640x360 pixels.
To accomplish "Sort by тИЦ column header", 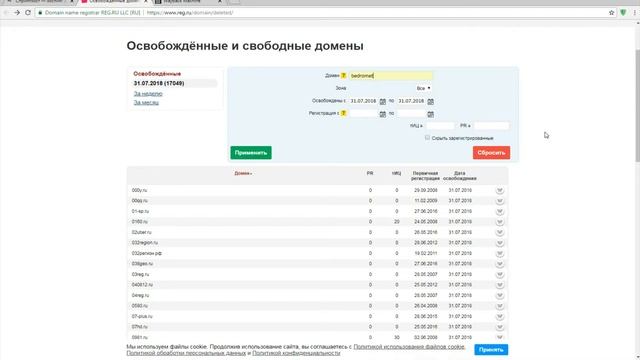I will 396,173.
